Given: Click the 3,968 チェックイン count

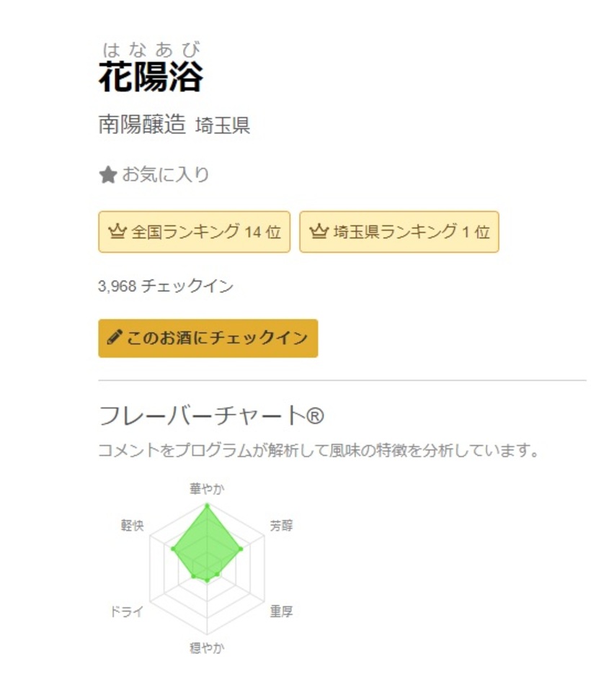Looking at the screenshot, I should click(166, 286).
